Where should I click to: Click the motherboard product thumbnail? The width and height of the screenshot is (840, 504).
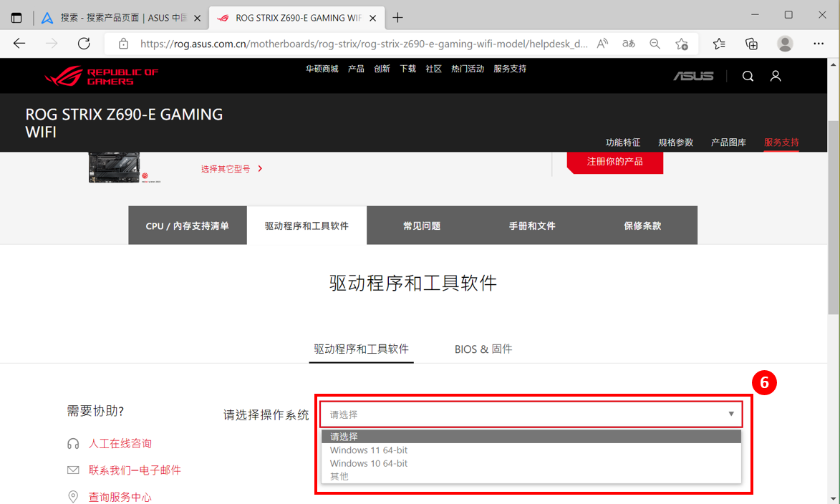[114, 167]
